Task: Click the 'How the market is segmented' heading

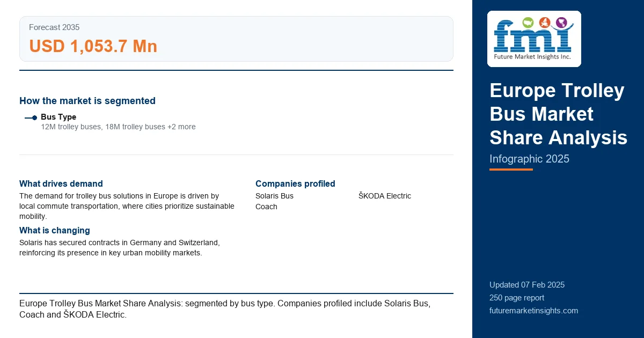Action: click(x=87, y=101)
